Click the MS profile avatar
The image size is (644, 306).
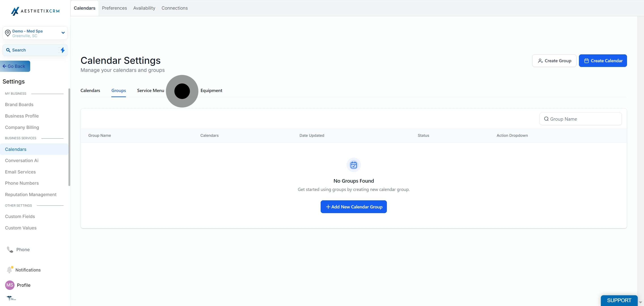(10, 285)
